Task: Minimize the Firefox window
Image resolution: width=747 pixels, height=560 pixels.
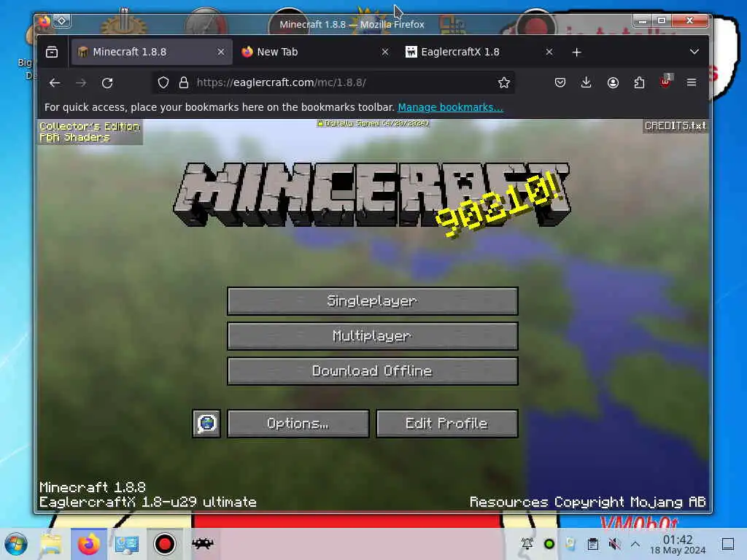Action: (642, 21)
